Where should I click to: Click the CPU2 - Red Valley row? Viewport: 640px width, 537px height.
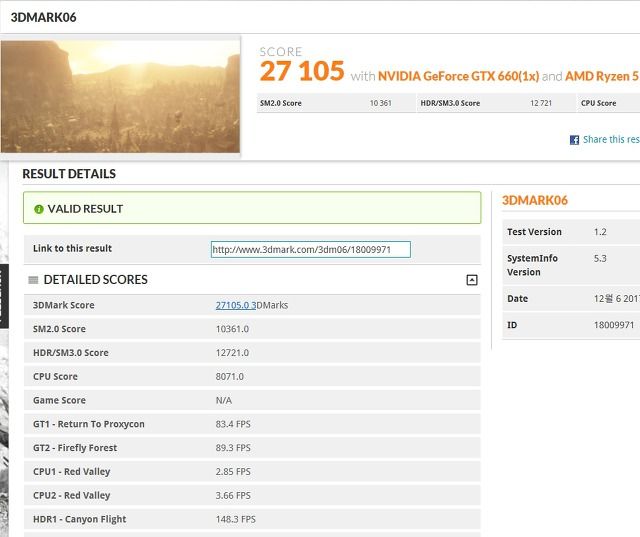click(252, 495)
